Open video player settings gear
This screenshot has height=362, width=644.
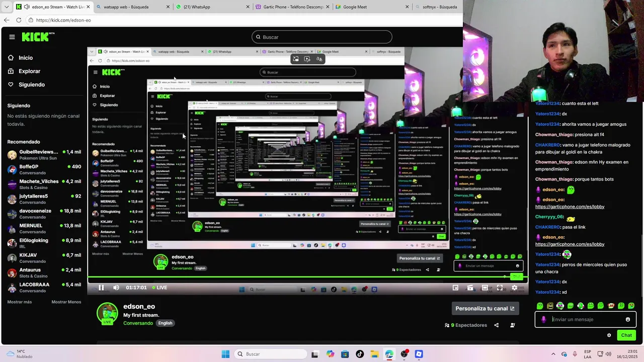click(514, 288)
